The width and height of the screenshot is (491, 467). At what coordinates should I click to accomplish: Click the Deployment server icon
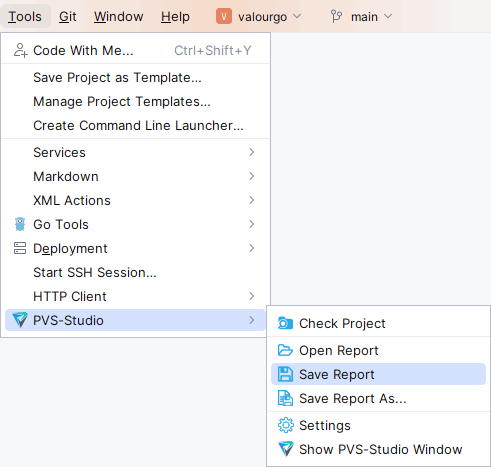click(x=20, y=248)
